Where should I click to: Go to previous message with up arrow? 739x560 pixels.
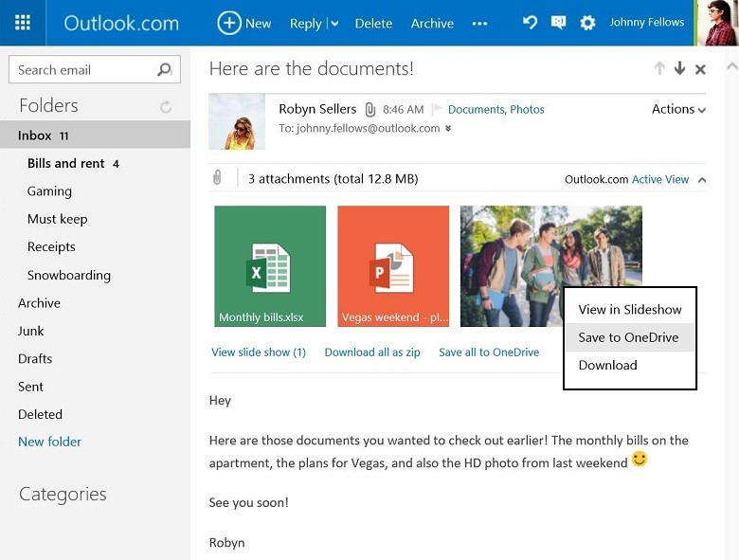659,69
